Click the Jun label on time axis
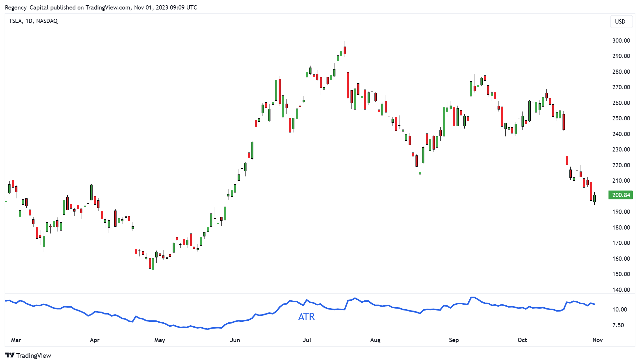This screenshot has height=364, width=640. [x=235, y=340]
